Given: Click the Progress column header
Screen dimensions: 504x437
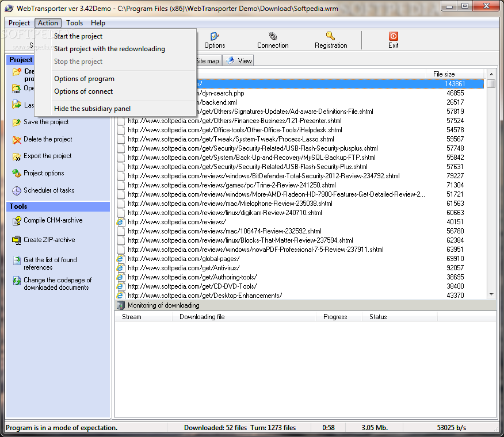Looking at the screenshot, I should click(x=339, y=317).
